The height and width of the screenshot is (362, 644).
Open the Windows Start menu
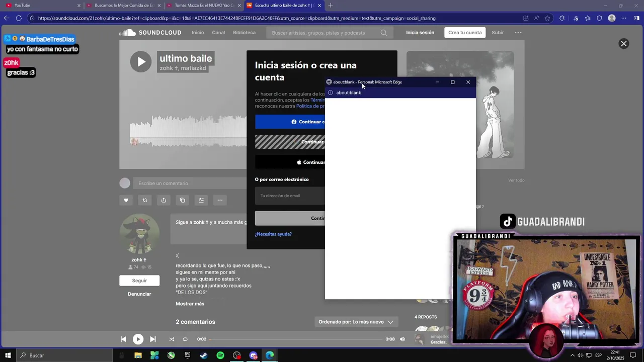pyautogui.click(x=8, y=355)
